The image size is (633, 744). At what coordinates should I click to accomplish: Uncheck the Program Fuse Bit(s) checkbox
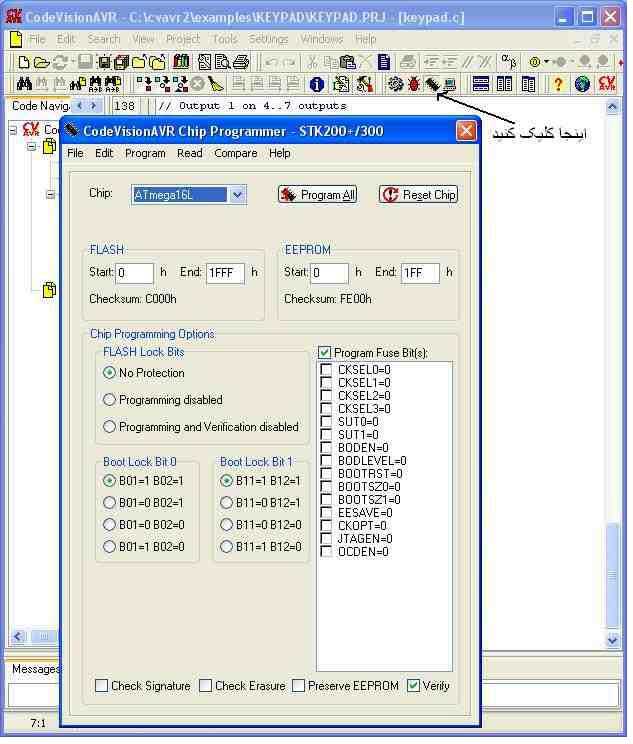coord(324,353)
